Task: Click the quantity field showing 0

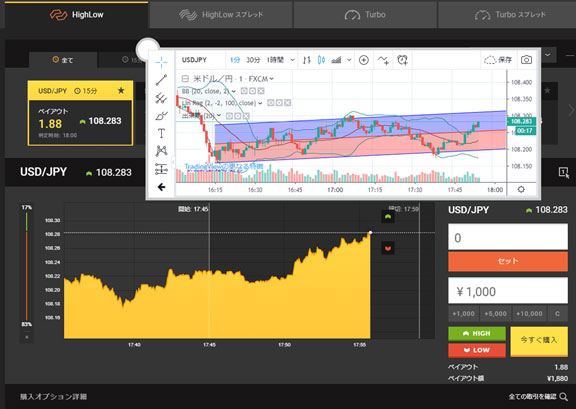Action: pos(508,237)
